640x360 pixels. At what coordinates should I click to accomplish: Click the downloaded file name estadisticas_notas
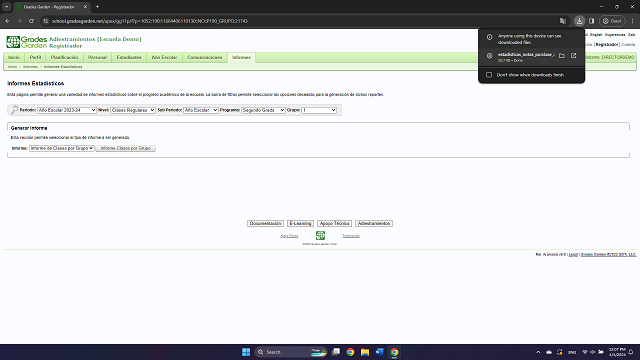(526, 54)
